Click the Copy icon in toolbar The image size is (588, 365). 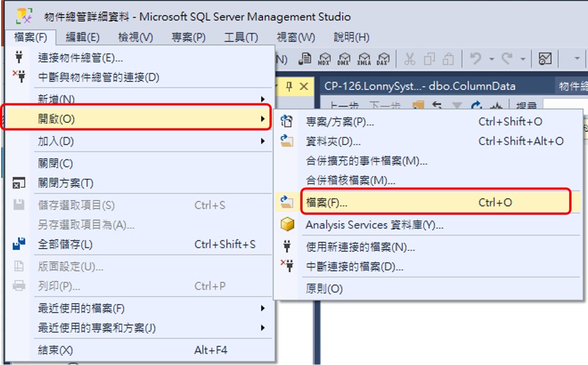[x=429, y=59]
